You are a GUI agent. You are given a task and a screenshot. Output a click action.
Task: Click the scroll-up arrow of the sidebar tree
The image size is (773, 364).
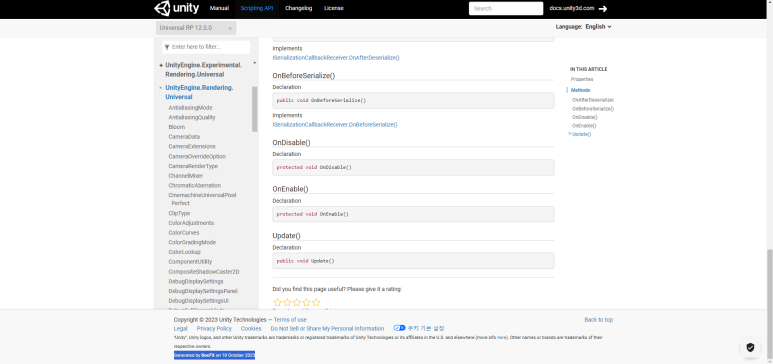(255, 63)
